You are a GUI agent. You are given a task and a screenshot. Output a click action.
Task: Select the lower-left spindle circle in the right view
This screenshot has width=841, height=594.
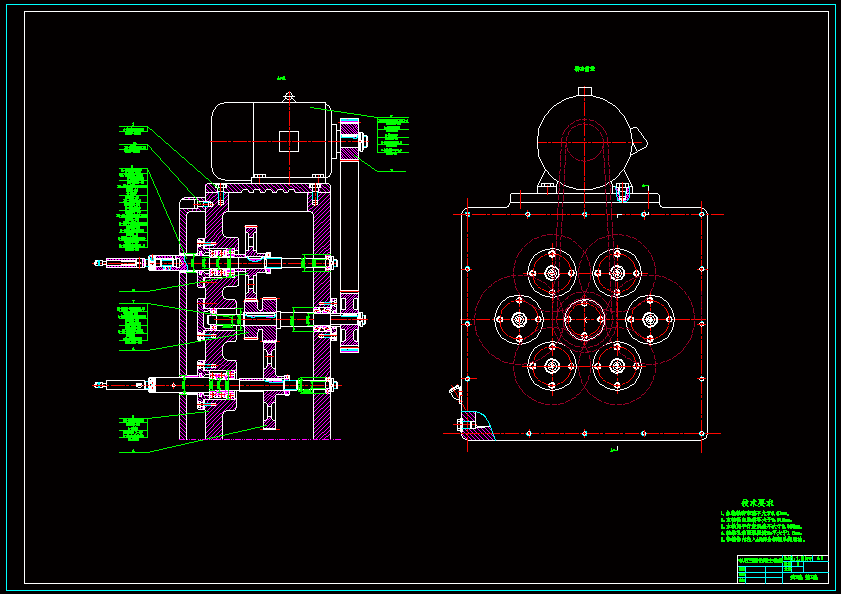pyautogui.click(x=552, y=366)
